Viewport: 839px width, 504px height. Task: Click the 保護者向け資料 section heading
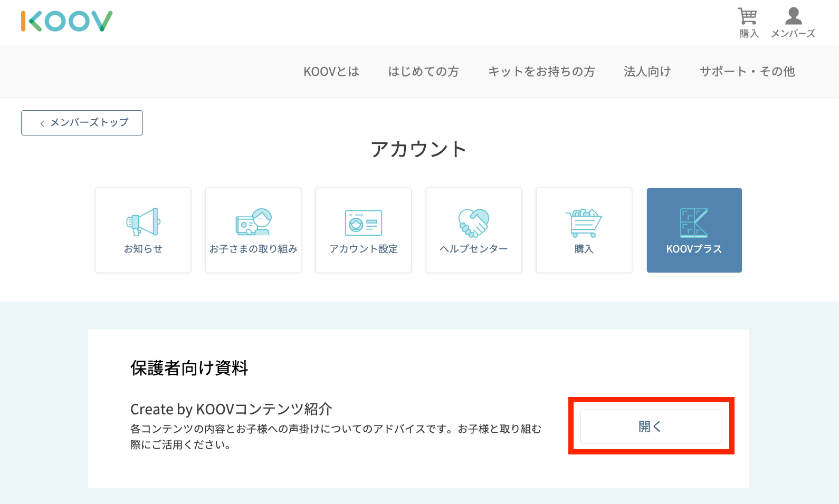[x=189, y=368]
